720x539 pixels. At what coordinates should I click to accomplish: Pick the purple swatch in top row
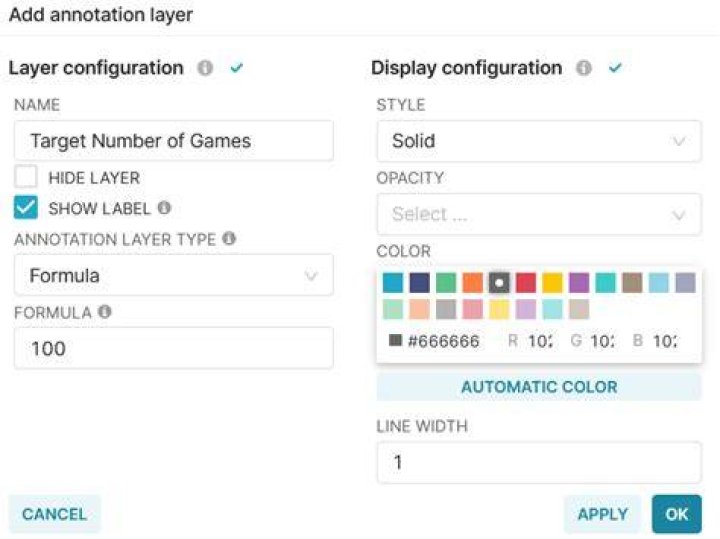pos(579,283)
